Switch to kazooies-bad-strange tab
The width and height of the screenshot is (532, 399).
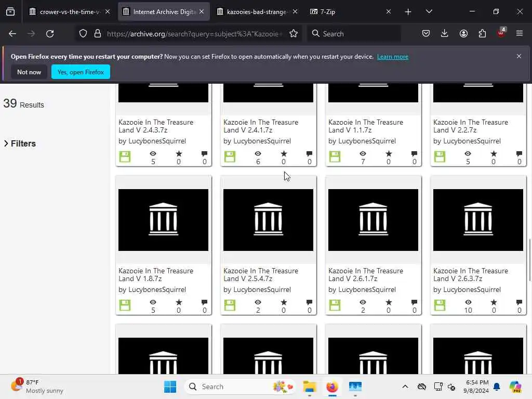pyautogui.click(x=257, y=12)
